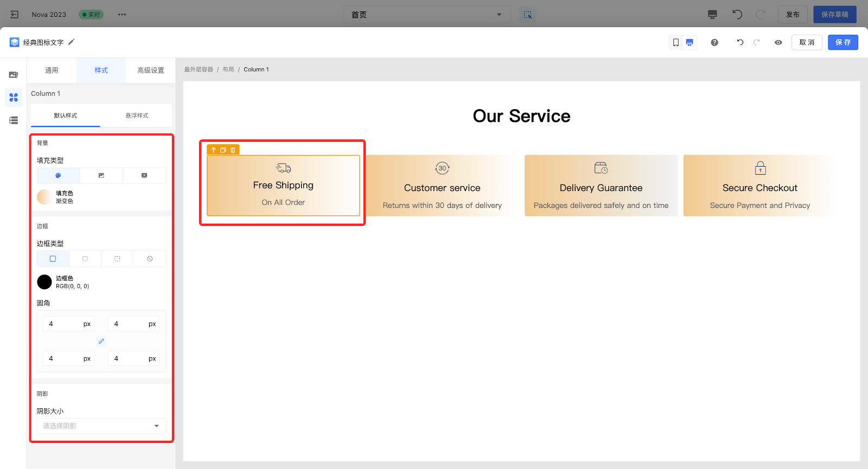Click the pencil icon to rename the component
Image resolution: width=868 pixels, height=469 pixels.
pos(72,42)
